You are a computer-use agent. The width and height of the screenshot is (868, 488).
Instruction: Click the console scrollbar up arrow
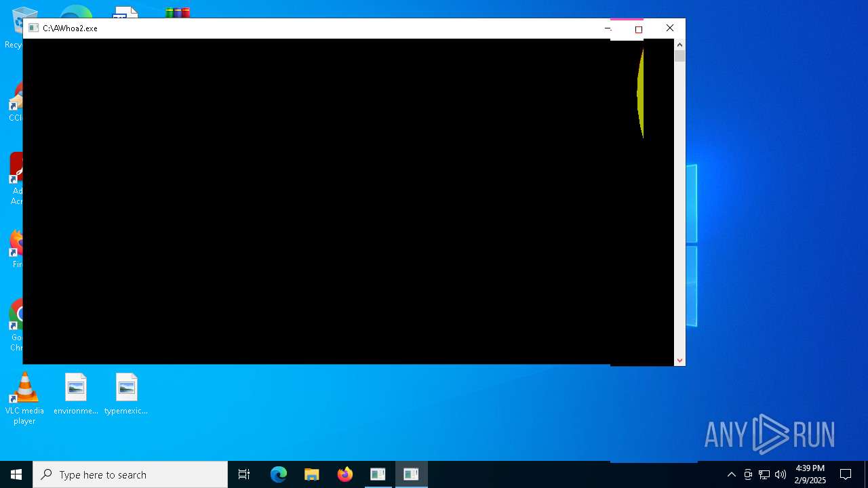[679, 45]
